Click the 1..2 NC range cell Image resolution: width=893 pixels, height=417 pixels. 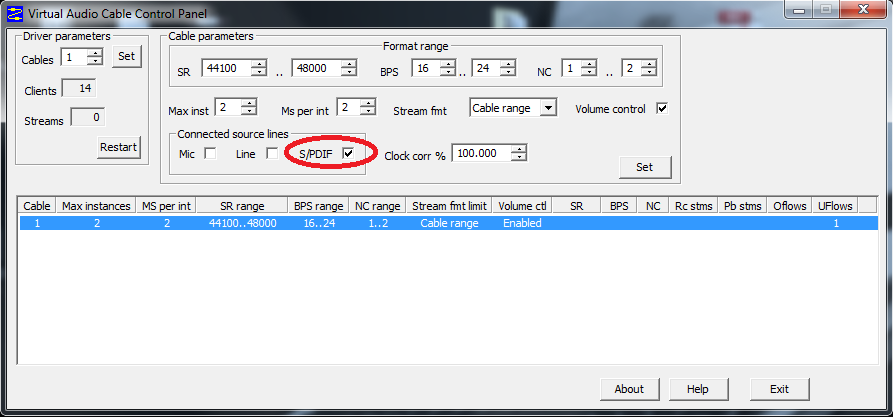pos(378,223)
